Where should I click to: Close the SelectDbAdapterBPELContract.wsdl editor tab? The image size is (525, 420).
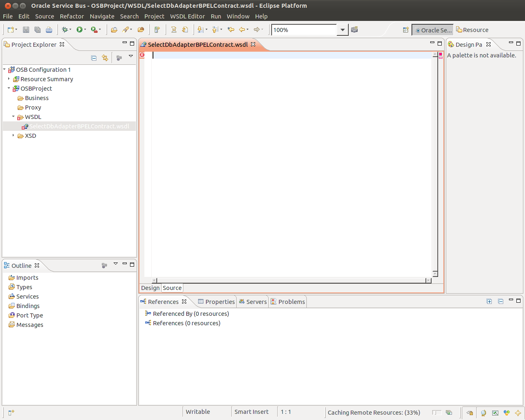coord(253,44)
